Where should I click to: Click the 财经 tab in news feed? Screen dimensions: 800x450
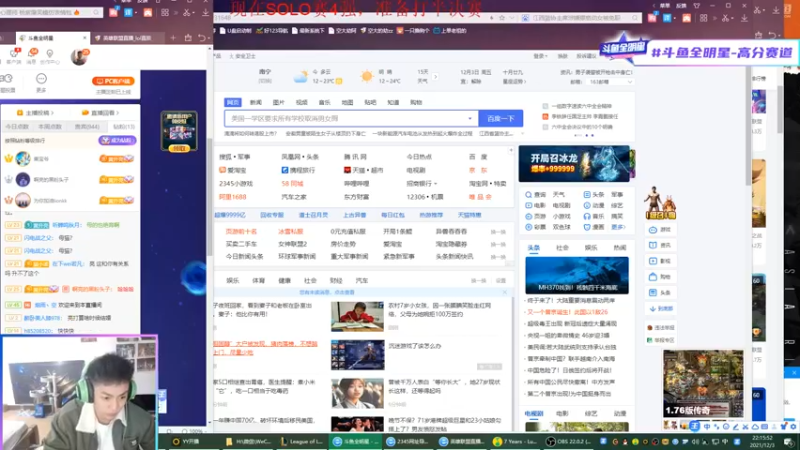336,281
